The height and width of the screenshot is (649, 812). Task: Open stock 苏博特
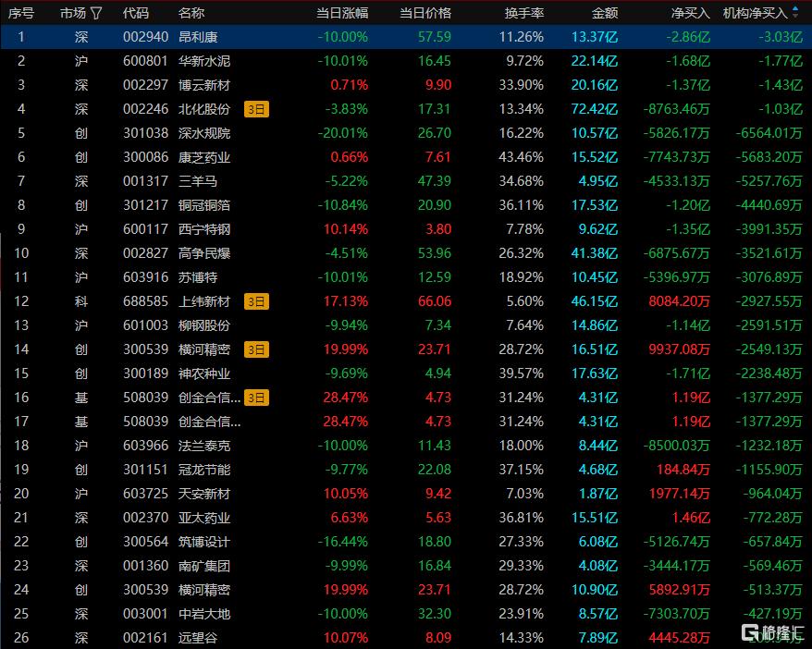click(198, 277)
